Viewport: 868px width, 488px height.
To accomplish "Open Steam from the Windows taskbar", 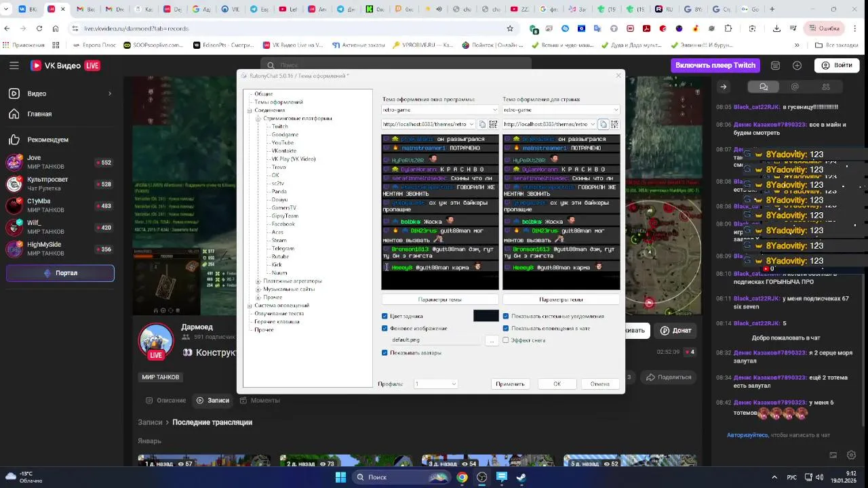I will [521, 477].
